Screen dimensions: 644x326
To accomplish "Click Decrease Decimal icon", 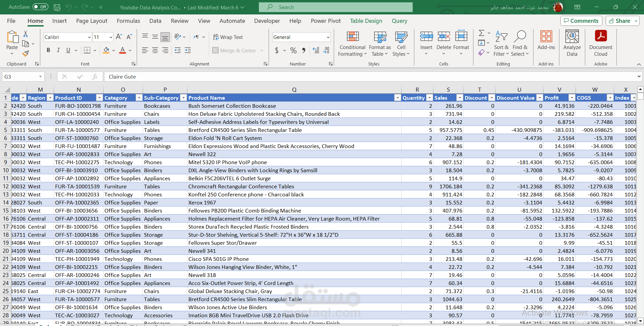I will tap(326, 50).
